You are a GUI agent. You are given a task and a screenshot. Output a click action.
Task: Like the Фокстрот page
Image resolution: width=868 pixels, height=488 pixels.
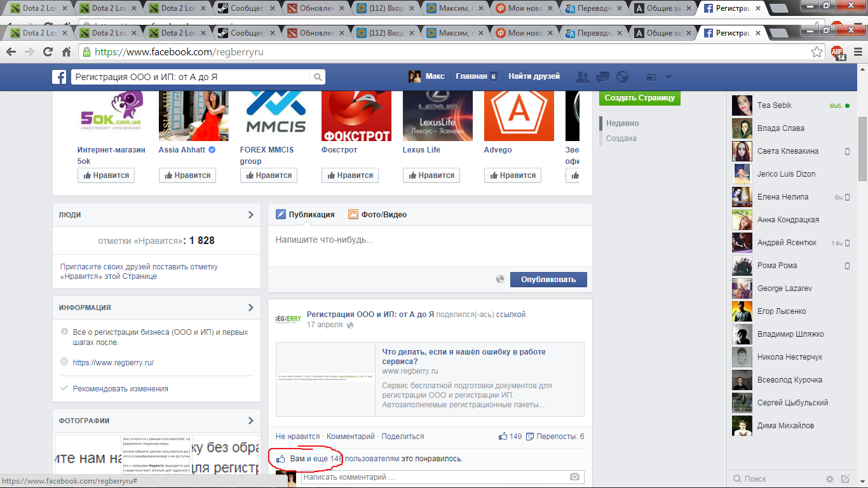[x=350, y=175]
